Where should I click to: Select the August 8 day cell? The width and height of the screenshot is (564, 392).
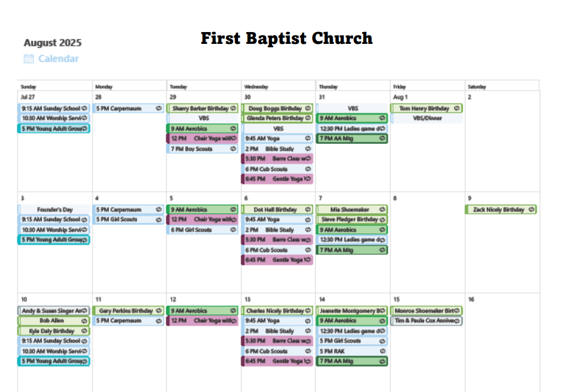pyautogui.click(x=428, y=242)
